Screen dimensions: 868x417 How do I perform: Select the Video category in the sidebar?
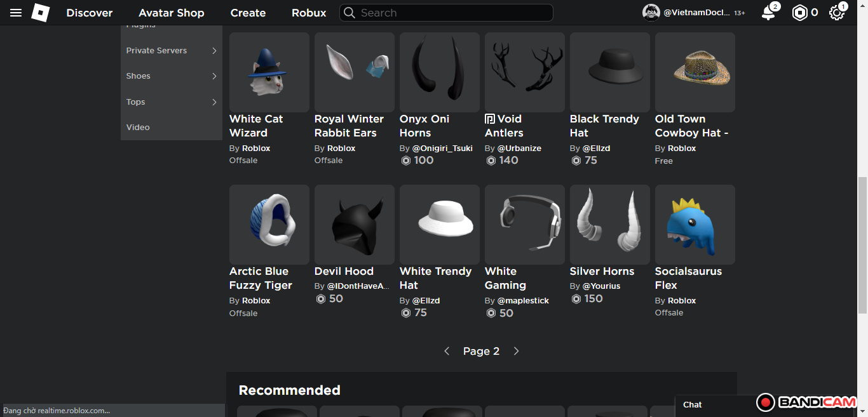coord(138,128)
